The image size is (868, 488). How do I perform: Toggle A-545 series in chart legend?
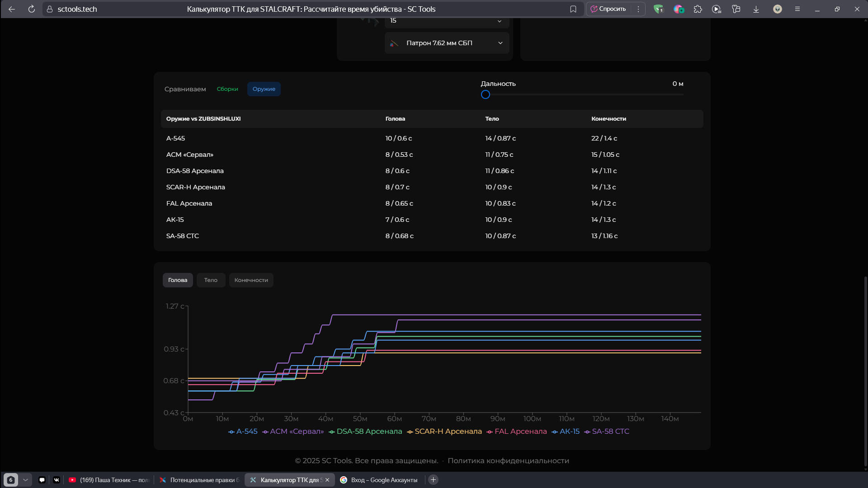tap(243, 432)
